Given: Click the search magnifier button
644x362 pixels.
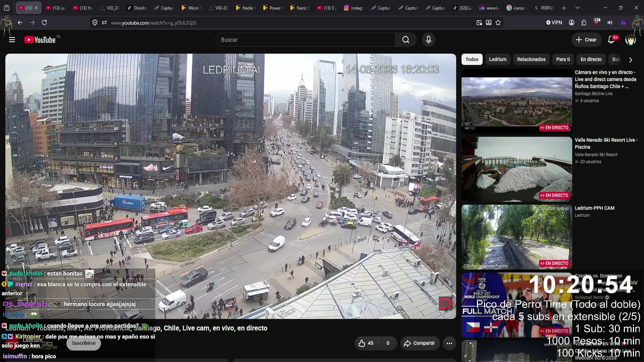Looking at the screenshot, I should [x=406, y=40].
